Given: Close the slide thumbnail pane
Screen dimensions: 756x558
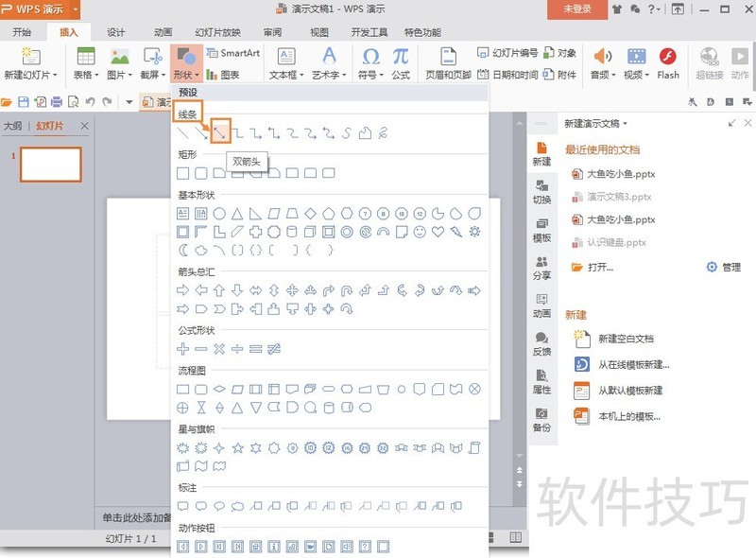Looking at the screenshot, I should coord(84,126).
